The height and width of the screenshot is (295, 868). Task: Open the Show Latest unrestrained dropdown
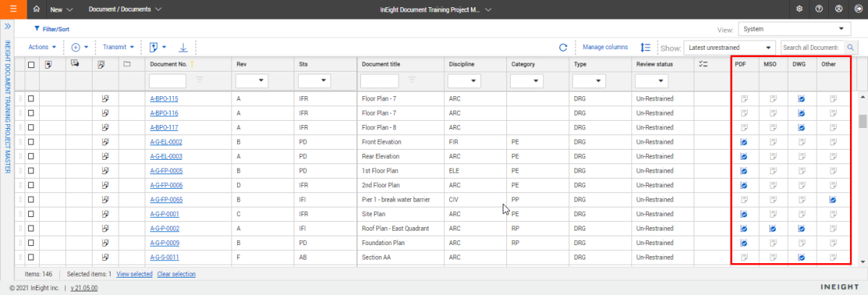coord(729,48)
